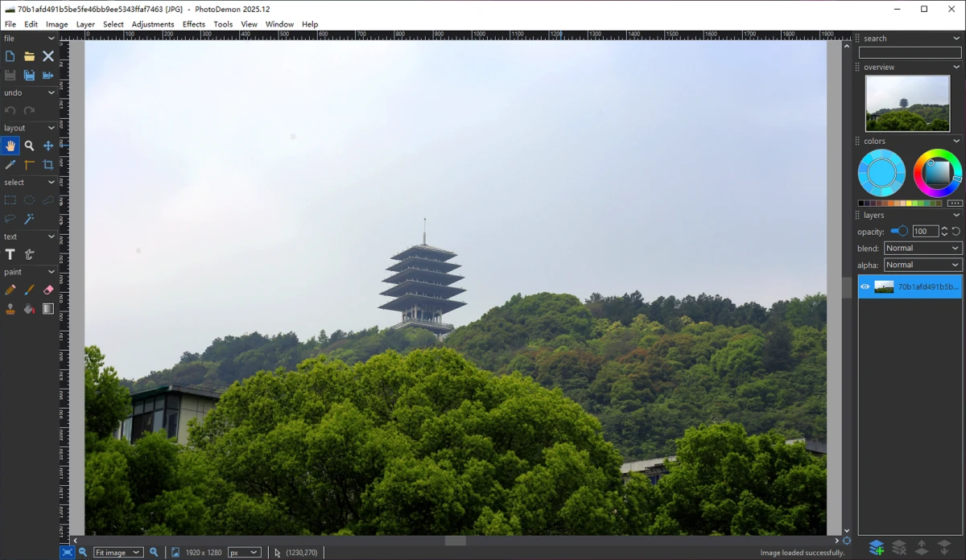Close the image with the X file icon

point(48,56)
